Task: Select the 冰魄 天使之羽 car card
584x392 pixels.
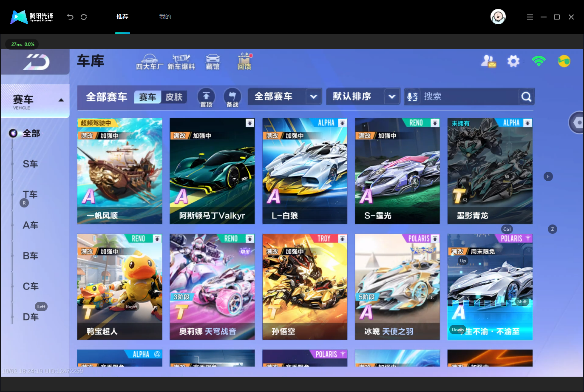Action: pyautogui.click(x=397, y=287)
